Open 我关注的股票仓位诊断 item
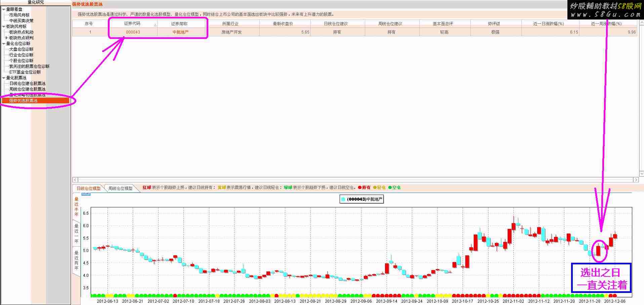The width and height of the screenshot is (644, 305). coord(29,66)
